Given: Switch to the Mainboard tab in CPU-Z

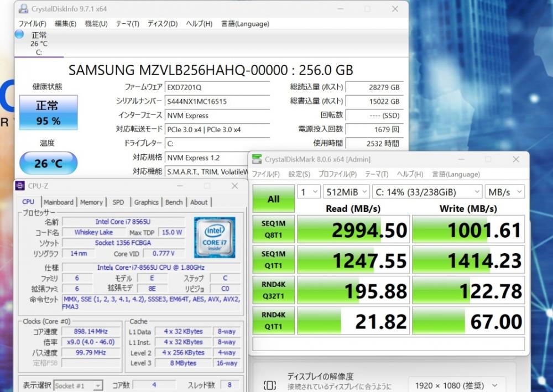Looking at the screenshot, I should [x=59, y=202].
